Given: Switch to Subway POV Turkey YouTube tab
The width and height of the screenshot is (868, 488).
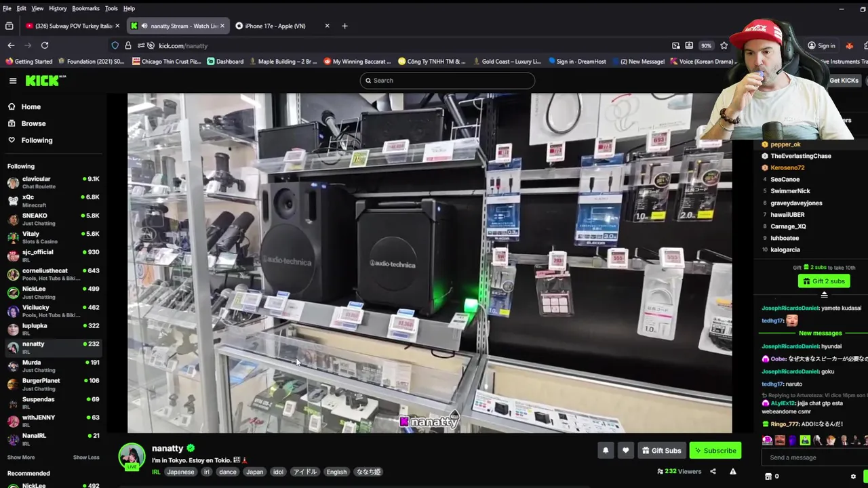Looking at the screenshot, I should tap(72, 26).
